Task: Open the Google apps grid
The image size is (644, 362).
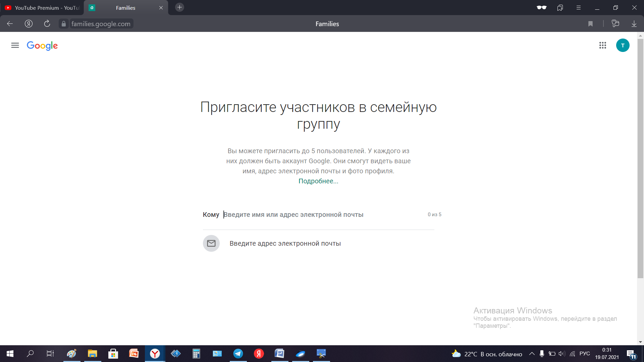Action: (602, 45)
